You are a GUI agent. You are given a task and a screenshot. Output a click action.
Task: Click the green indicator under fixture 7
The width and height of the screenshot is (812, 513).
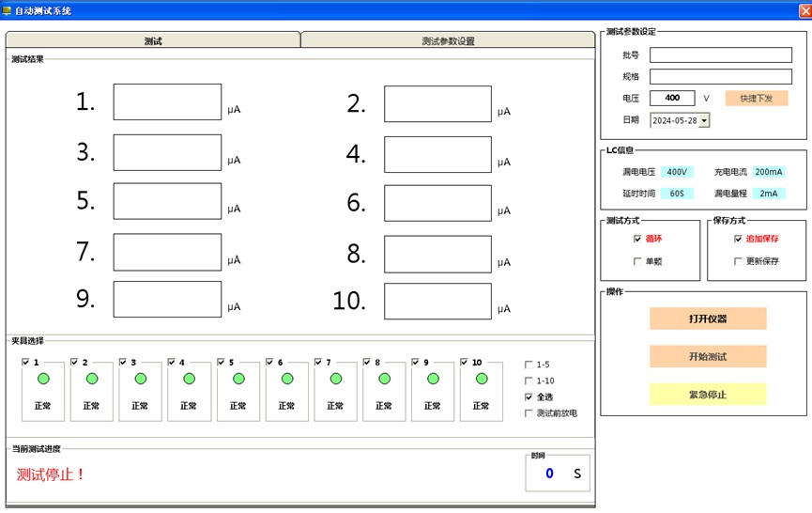(x=336, y=379)
